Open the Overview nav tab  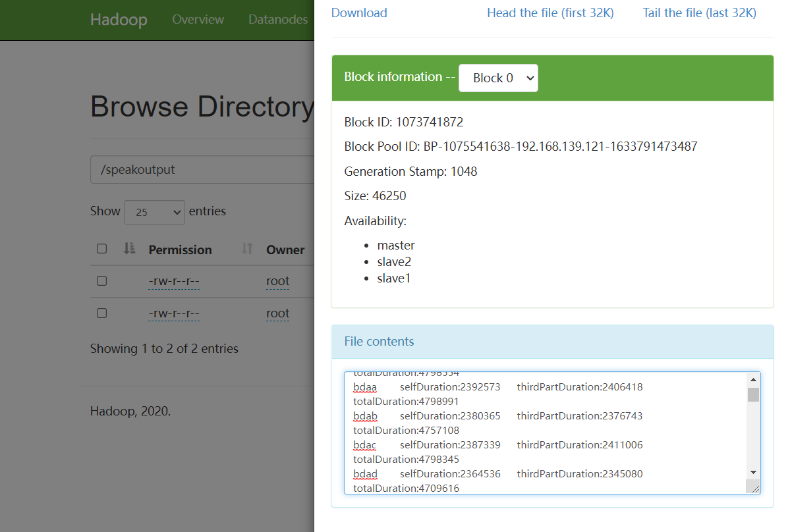pyautogui.click(x=198, y=20)
